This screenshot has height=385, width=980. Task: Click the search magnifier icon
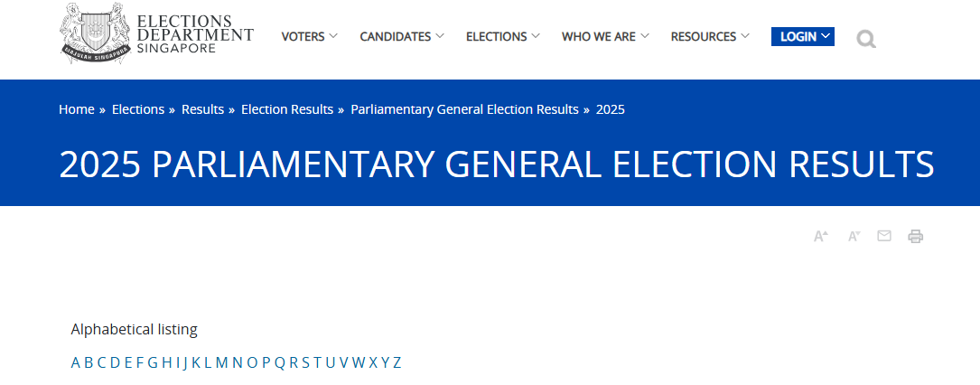[x=866, y=39]
